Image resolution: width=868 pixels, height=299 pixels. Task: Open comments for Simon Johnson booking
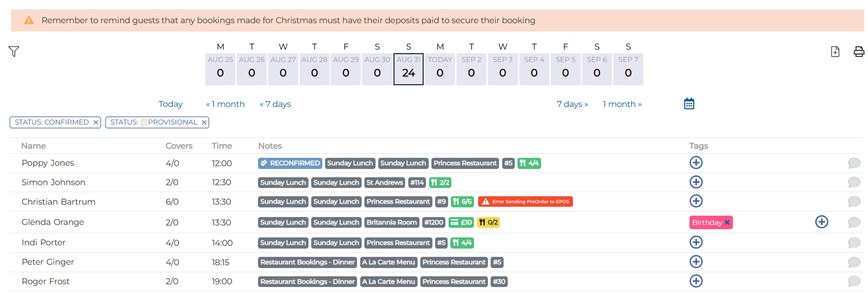point(854,182)
